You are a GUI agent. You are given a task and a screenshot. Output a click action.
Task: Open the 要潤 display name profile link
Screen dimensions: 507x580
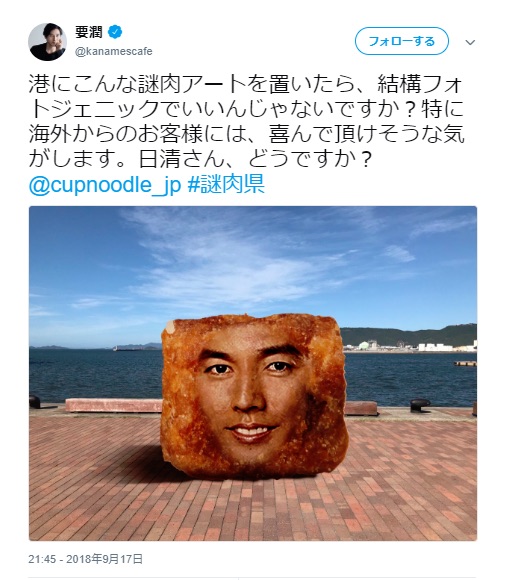(x=89, y=32)
